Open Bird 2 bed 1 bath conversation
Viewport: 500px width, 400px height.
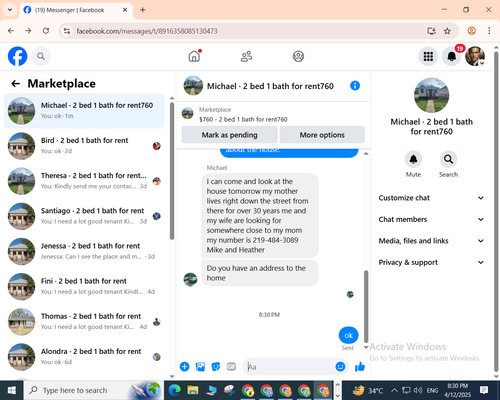pyautogui.click(x=84, y=146)
